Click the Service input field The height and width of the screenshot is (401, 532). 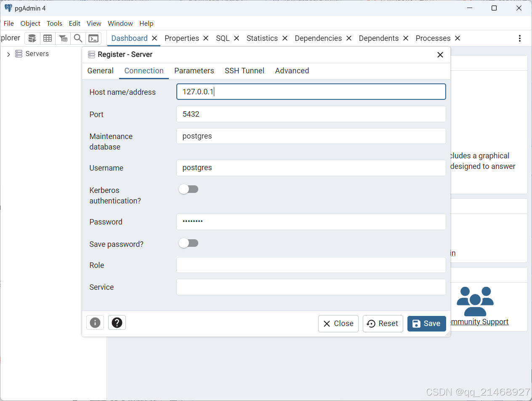pyautogui.click(x=311, y=287)
